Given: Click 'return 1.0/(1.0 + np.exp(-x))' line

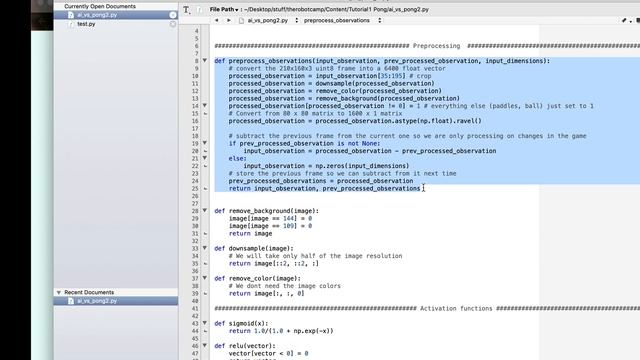Looking at the screenshot, I should tap(281, 331).
